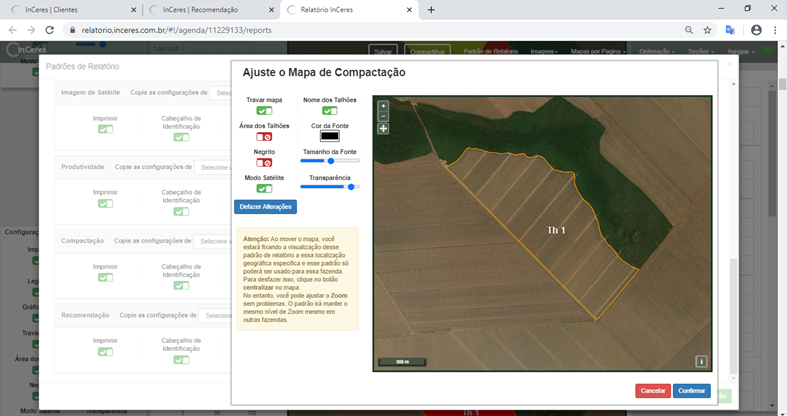Click the Th 1 field label on map
Screen dimensions: 787x416
pos(556,230)
